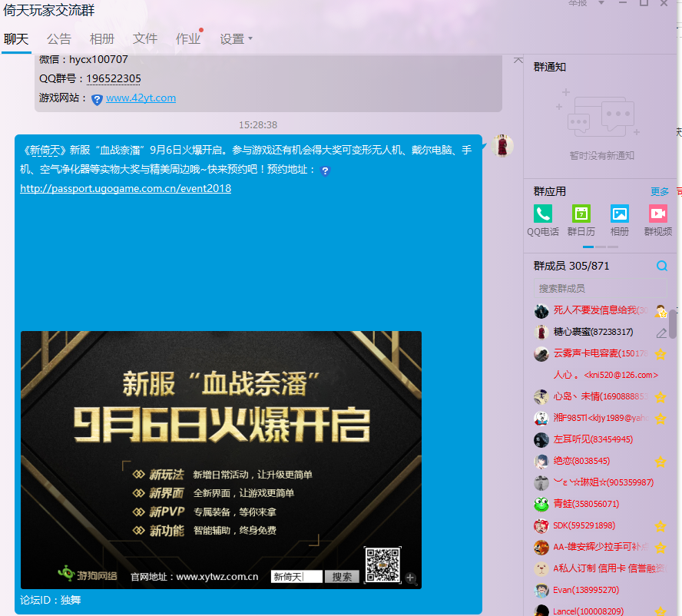The width and height of the screenshot is (682, 616).
Task: Click the member list vertical scrollbar
Action: point(673,324)
